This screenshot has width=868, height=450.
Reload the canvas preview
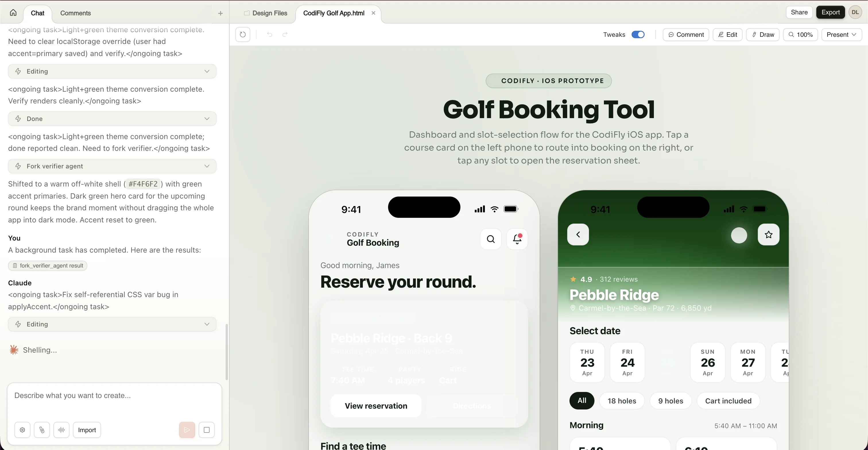[x=243, y=34]
